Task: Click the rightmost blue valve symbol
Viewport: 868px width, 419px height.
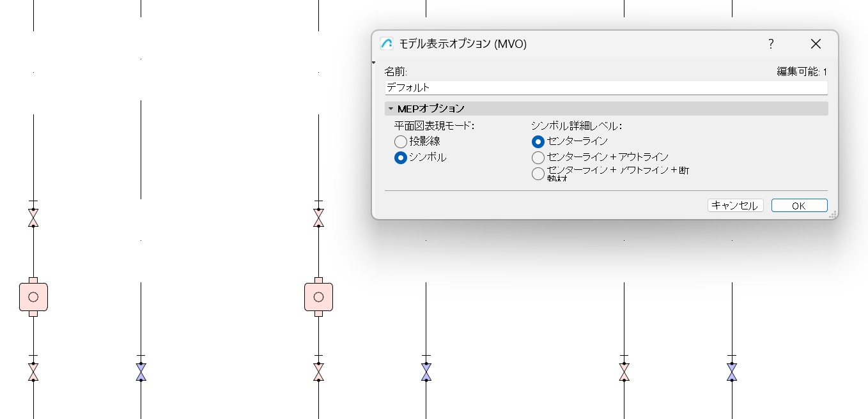Action: point(731,371)
